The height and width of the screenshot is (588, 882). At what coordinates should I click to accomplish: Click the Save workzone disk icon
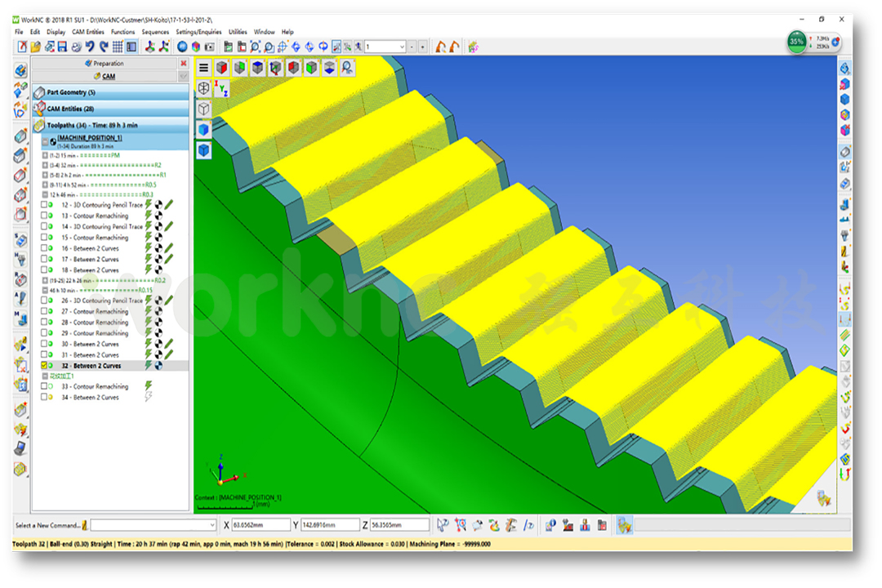click(x=62, y=47)
